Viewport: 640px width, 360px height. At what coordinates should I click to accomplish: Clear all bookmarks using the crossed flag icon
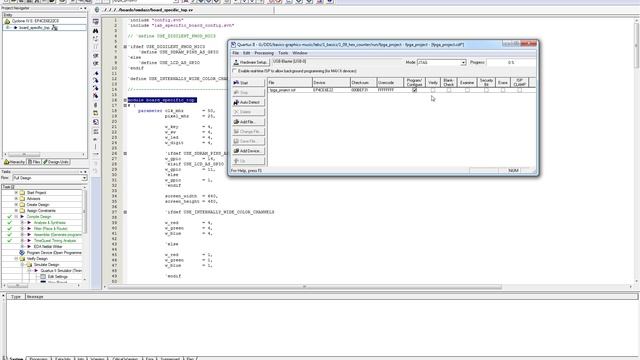[x=96, y=96]
